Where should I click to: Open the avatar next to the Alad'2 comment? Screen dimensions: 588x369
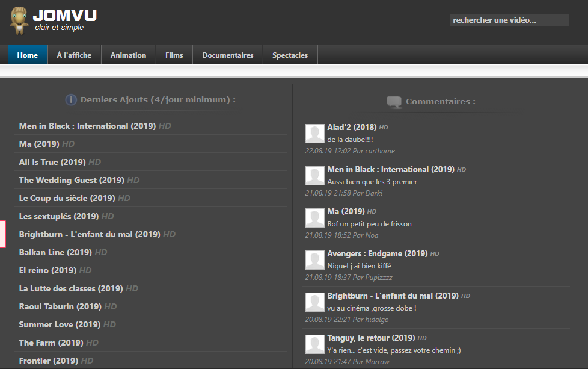click(314, 134)
